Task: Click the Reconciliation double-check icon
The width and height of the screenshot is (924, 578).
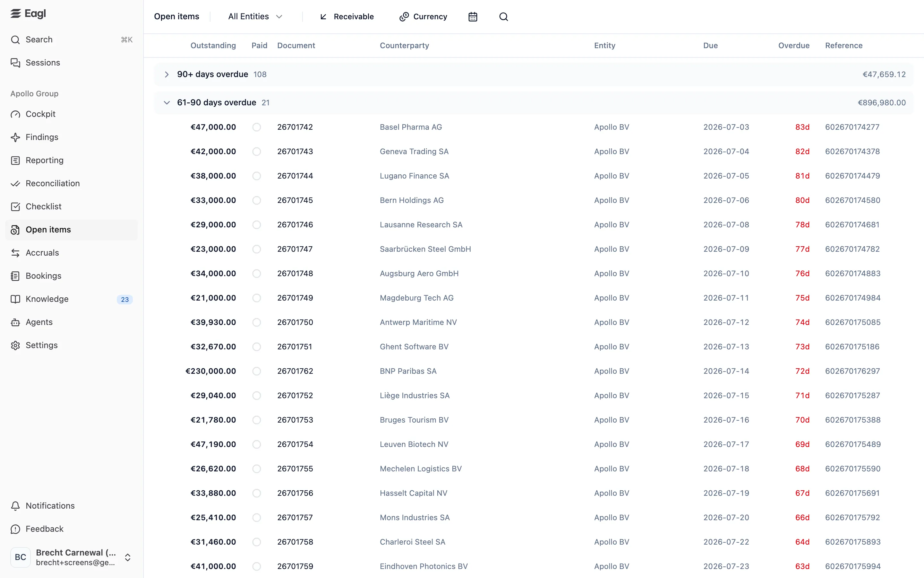Action: point(15,183)
